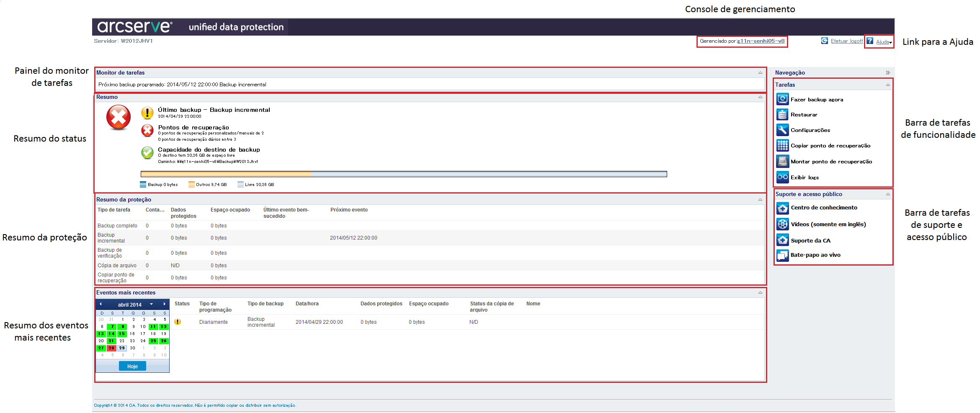Select green-highlighted day 21 in the calendar
The width and height of the screenshot is (980, 413).
[x=111, y=341]
